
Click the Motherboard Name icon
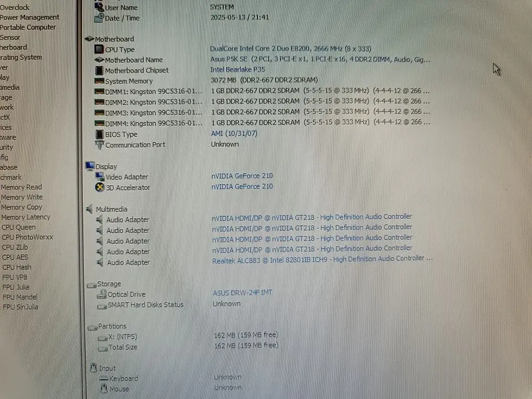point(99,60)
